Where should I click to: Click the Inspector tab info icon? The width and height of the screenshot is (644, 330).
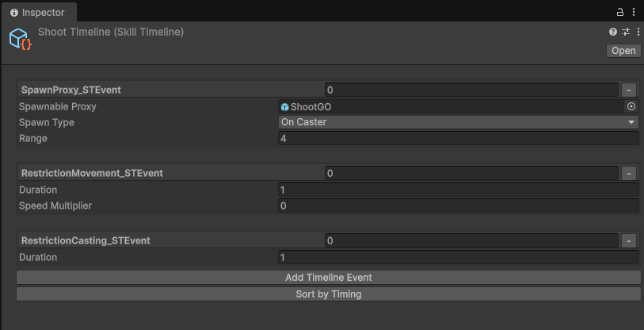click(x=14, y=13)
